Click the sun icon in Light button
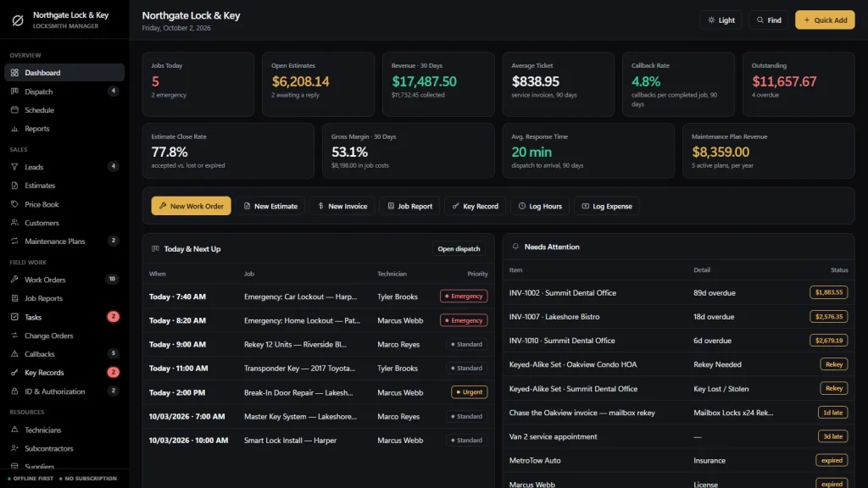 pos(711,20)
